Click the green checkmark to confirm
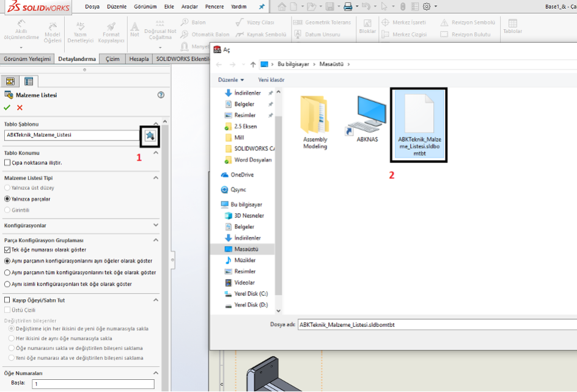The height and width of the screenshot is (392, 577). pyautogui.click(x=7, y=107)
